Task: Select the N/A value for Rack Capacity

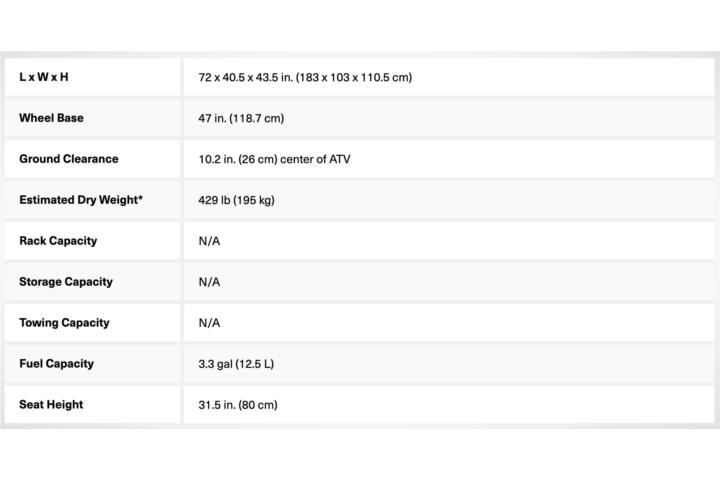Action: (209, 241)
